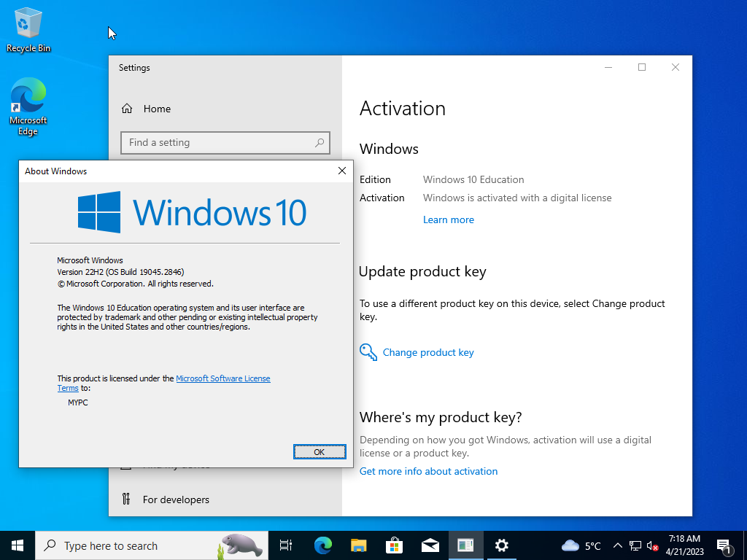Open the Windows Start menu
747x560 pixels.
coord(18,545)
